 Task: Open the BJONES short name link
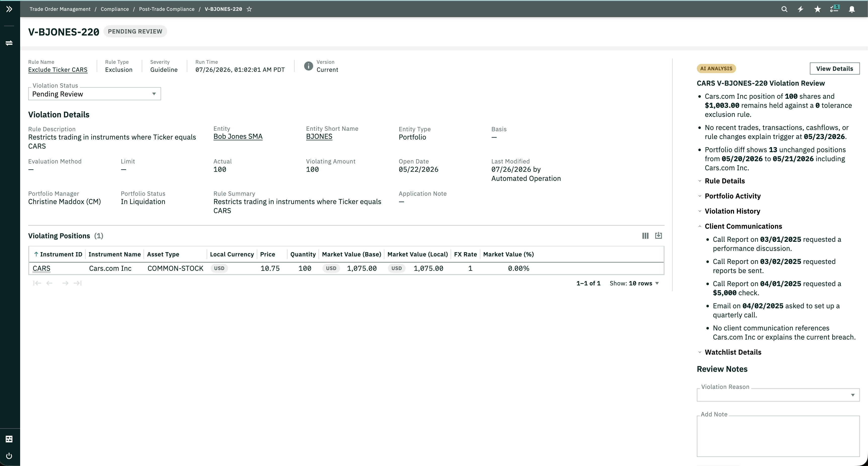(x=319, y=137)
